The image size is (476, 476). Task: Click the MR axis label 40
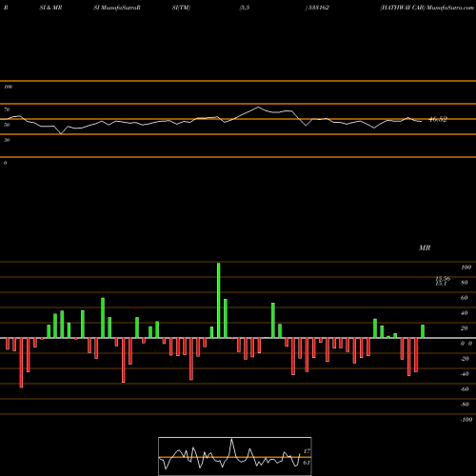click(x=465, y=313)
